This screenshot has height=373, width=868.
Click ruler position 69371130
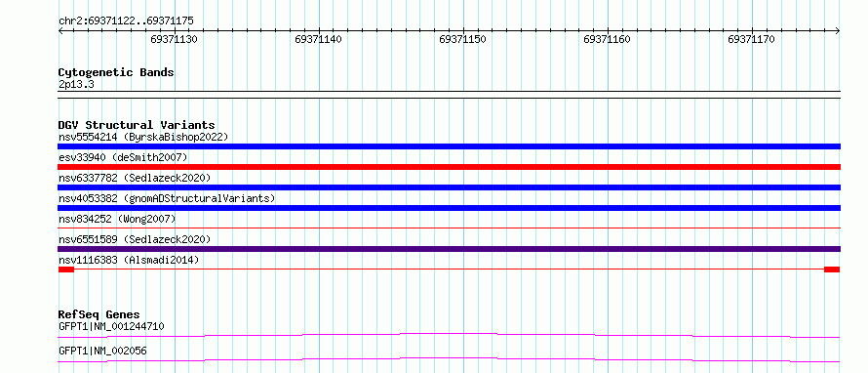coord(175,39)
